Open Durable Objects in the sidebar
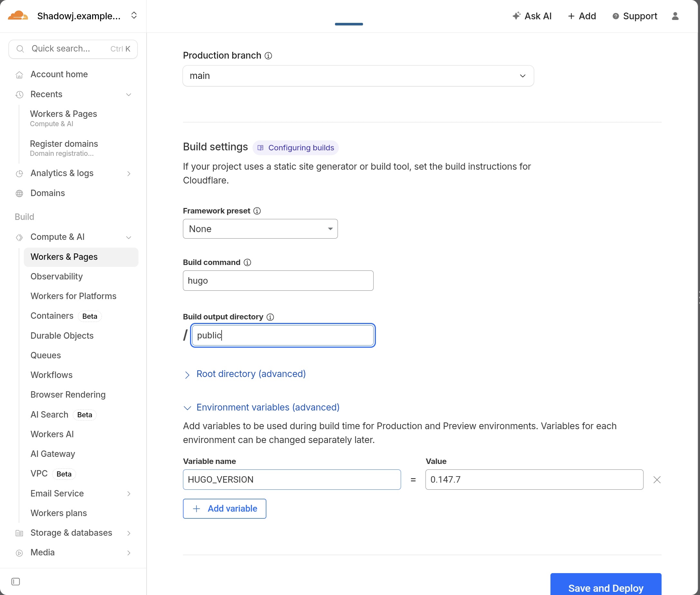The width and height of the screenshot is (700, 595). [x=62, y=335]
